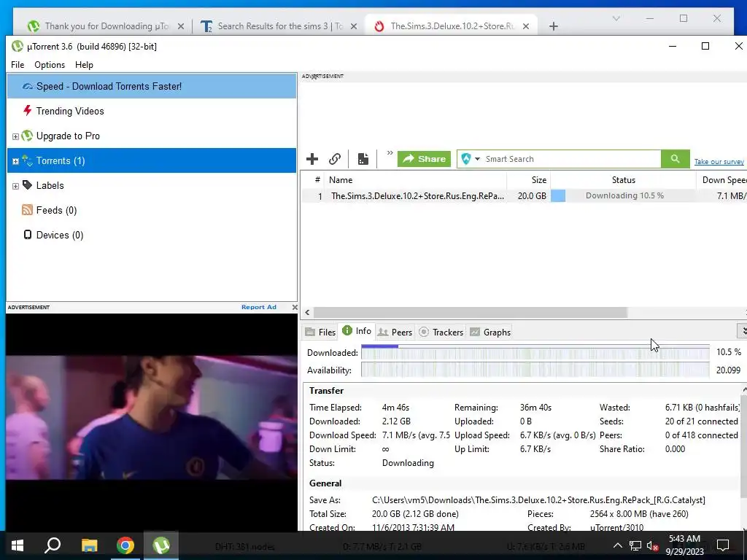
Task: Select The.Sims.3.Deluxe torrent row
Action: (524, 195)
